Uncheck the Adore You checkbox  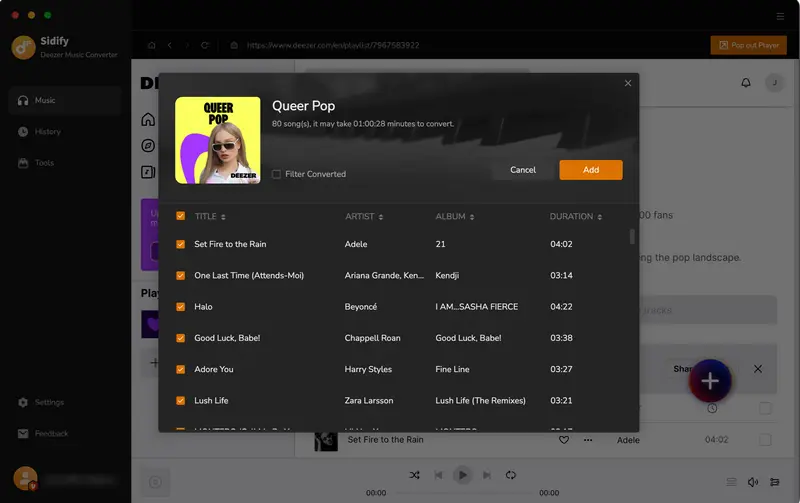click(181, 369)
